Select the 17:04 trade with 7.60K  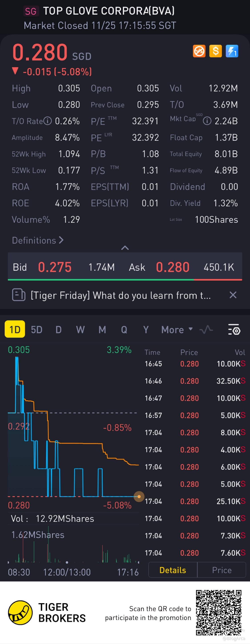point(195,553)
